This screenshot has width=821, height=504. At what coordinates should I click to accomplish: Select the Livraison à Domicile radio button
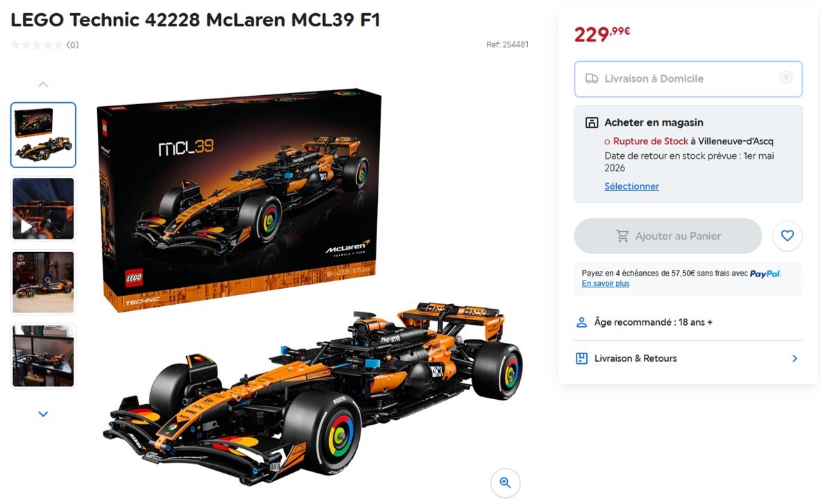[786, 78]
